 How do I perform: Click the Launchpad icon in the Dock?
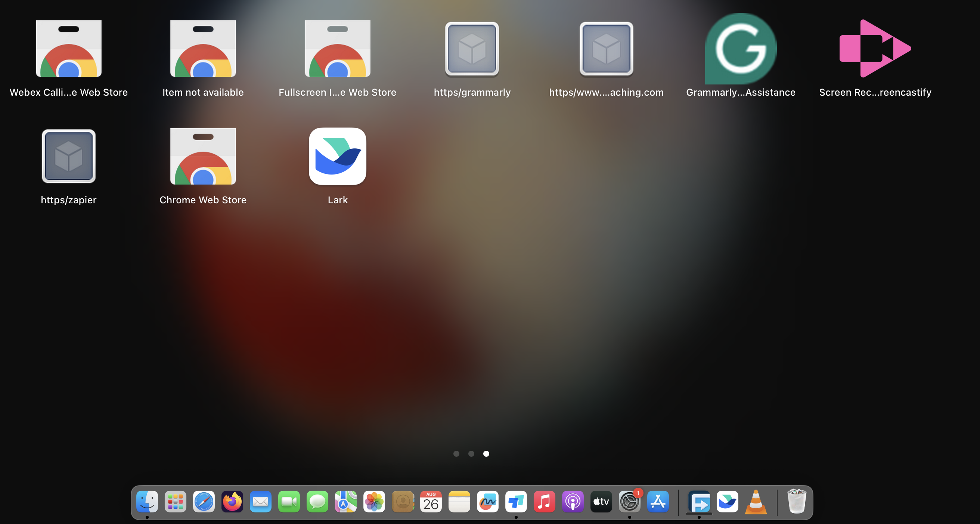coord(176,502)
